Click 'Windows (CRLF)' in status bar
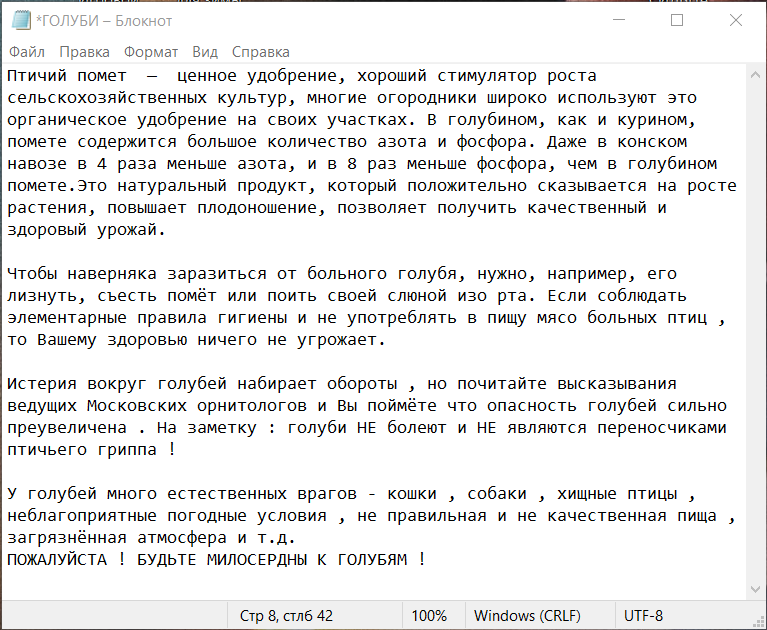This screenshot has height=630, width=767. pyautogui.click(x=527, y=615)
